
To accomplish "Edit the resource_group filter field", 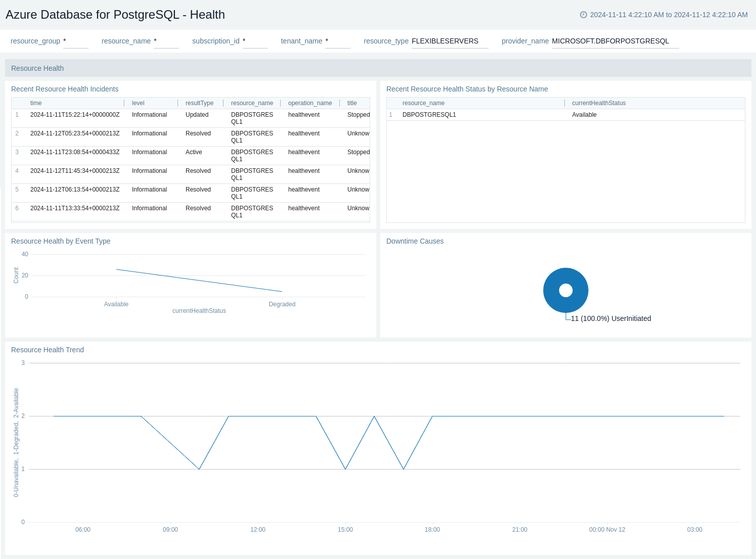I will (76, 41).
